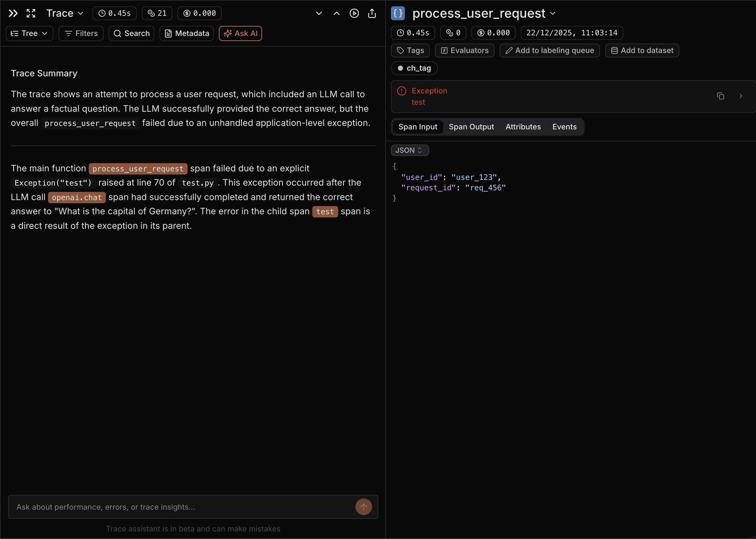Click the play trace icon
The image size is (756, 539).
pyautogui.click(x=354, y=13)
